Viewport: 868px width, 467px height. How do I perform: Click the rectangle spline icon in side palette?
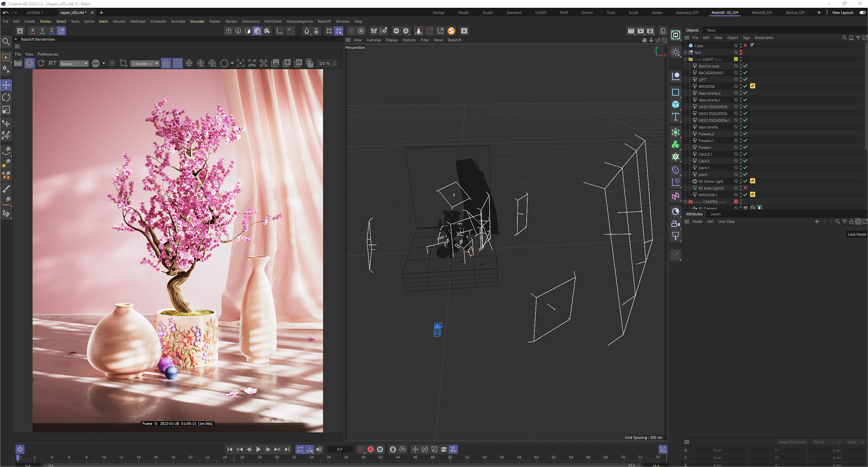tap(675, 92)
